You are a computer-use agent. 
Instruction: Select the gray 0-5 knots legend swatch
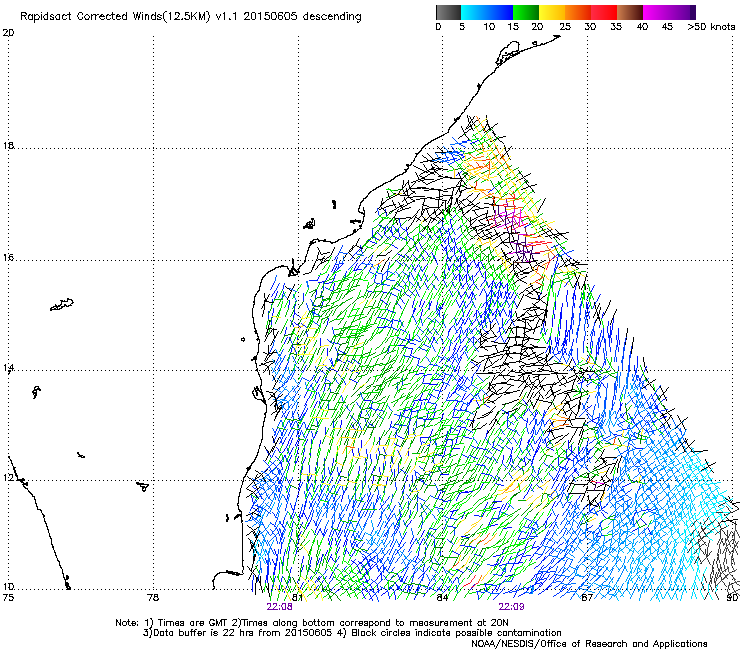coord(448,12)
